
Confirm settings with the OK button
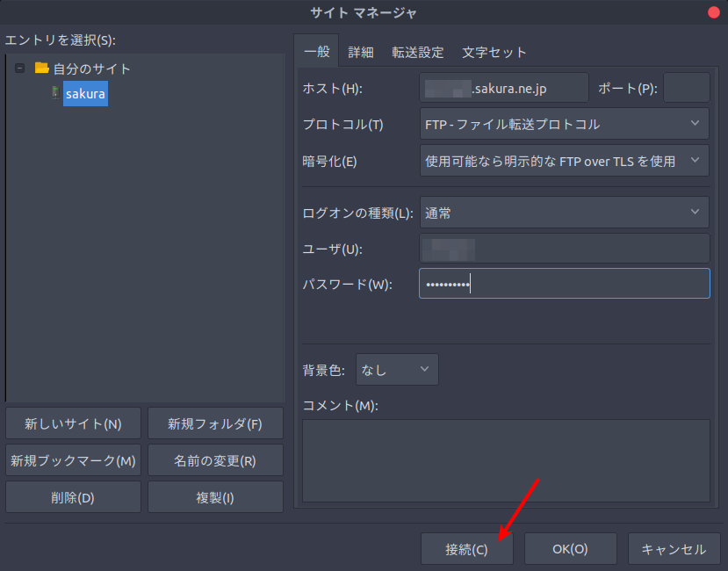pyautogui.click(x=570, y=548)
